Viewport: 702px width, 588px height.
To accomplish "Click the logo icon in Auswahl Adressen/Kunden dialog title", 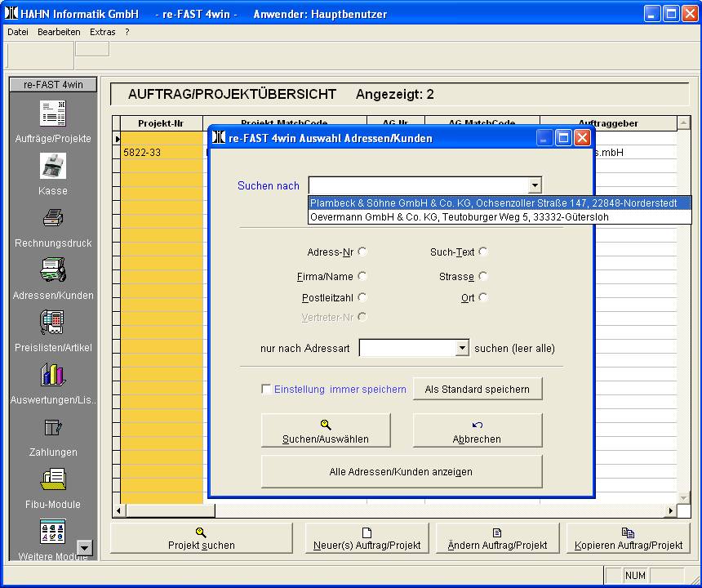I will (219, 137).
